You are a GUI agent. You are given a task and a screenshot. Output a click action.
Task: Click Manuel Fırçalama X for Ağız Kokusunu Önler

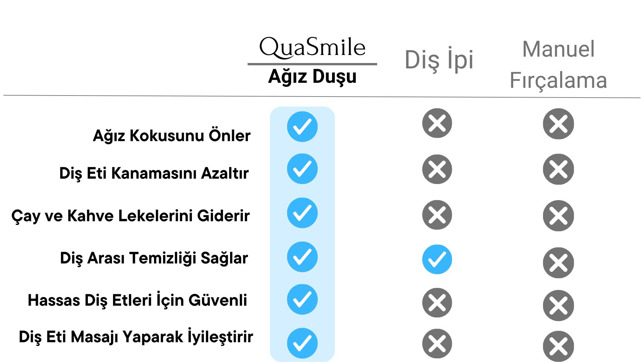pos(558,124)
